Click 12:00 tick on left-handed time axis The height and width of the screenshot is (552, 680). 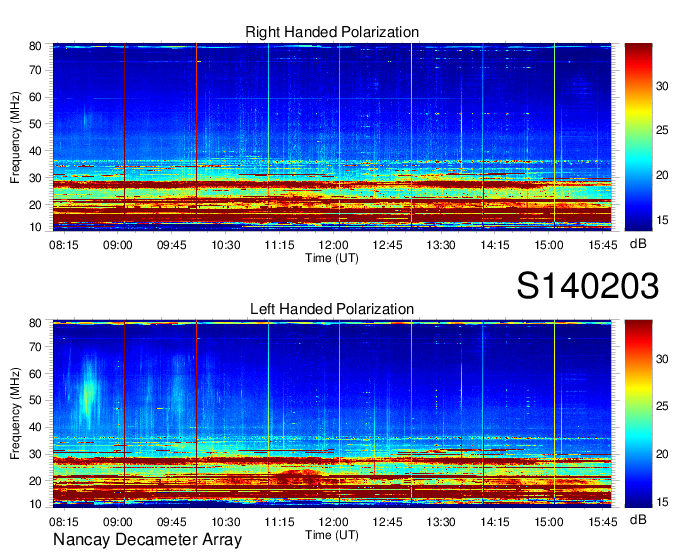[x=333, y=522]
